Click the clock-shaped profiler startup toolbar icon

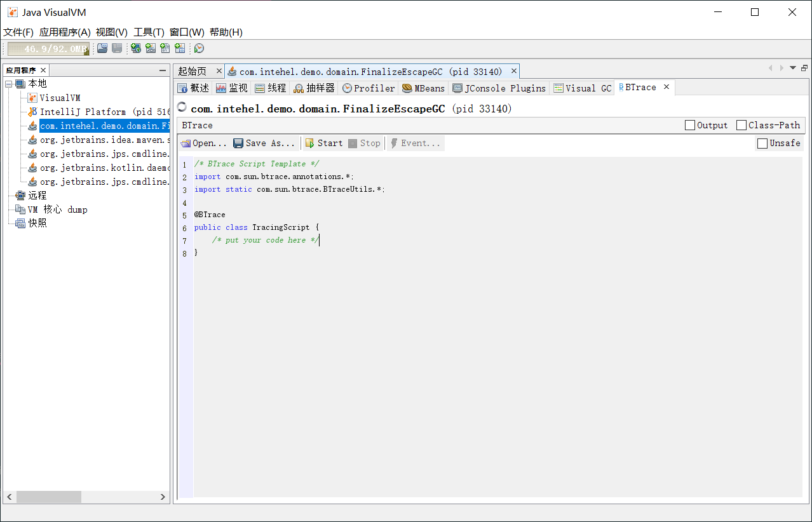coord(199,48)
